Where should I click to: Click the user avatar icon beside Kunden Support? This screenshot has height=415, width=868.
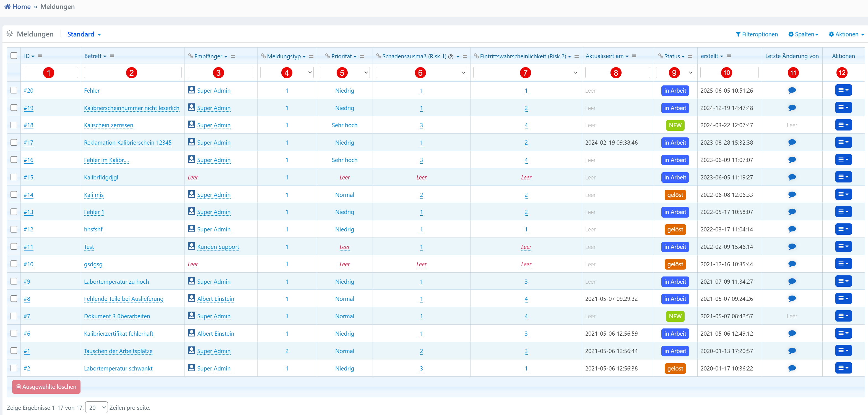click(x=191, y=246)
